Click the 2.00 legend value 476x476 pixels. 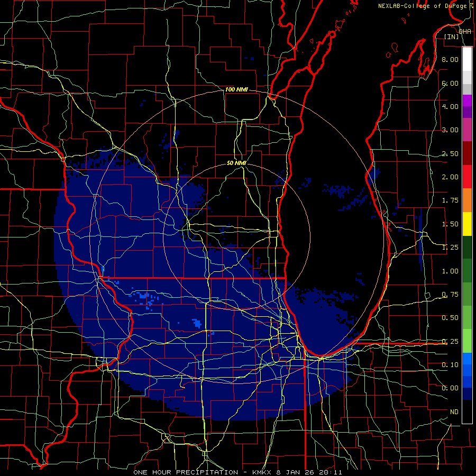click(x=450, y=177)
